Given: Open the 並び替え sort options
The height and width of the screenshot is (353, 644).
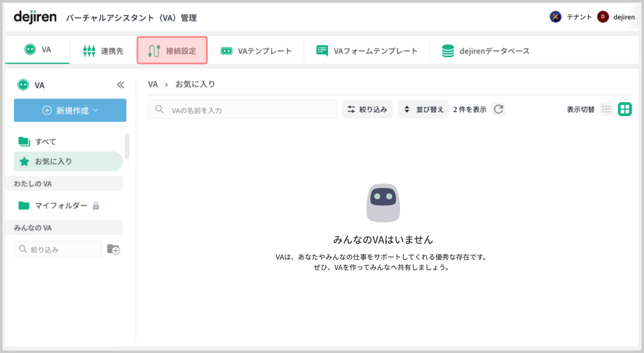Looking at the screenshot, I should (x=423, y=109).
